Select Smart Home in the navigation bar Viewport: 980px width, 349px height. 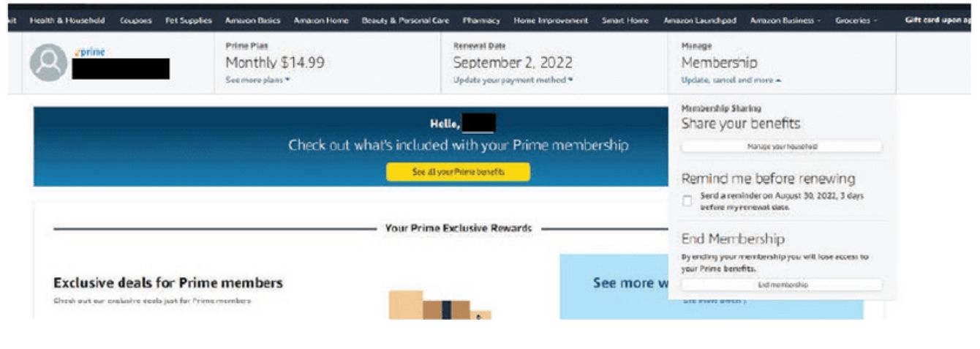click(625, 20)
